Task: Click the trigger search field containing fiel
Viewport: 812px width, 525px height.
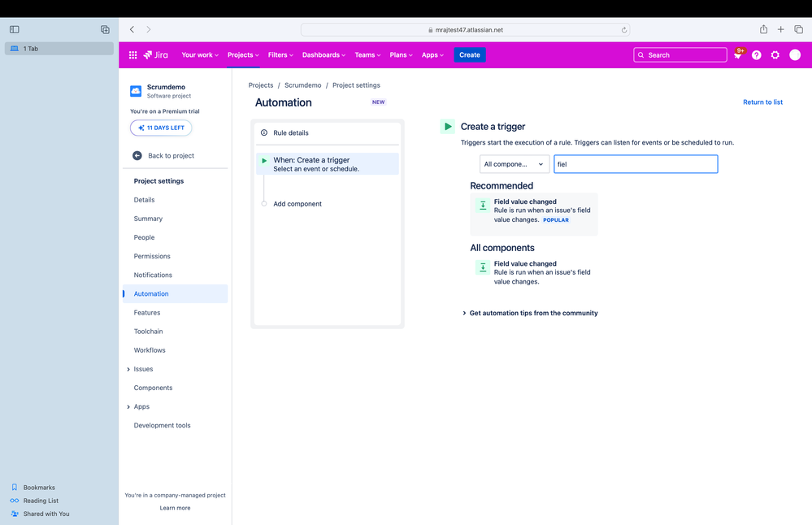Action: 636,164
